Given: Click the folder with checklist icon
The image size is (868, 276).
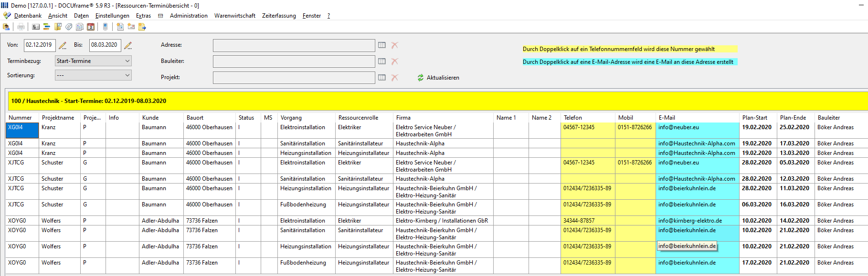Looking at the screenshot, I should [x=58, y=27].
